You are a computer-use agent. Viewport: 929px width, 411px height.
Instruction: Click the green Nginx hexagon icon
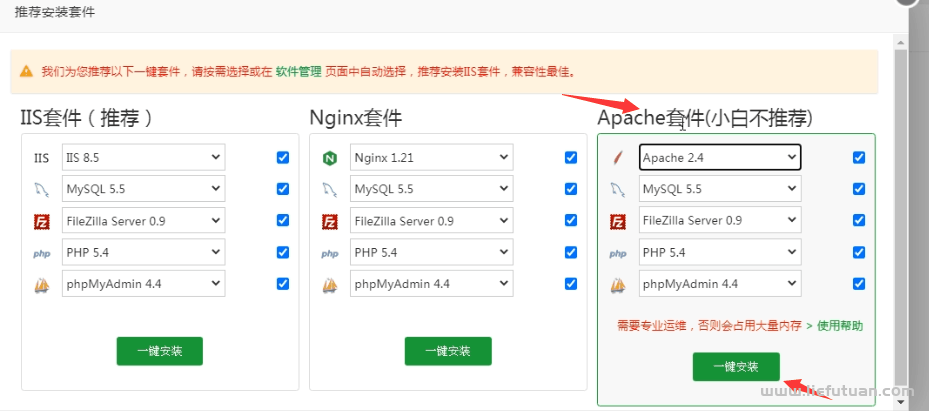(329, 158)
